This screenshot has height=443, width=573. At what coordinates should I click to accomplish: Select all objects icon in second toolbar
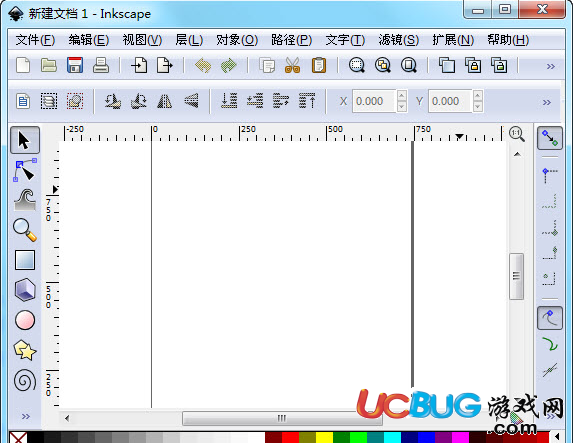tap(23, 101)
